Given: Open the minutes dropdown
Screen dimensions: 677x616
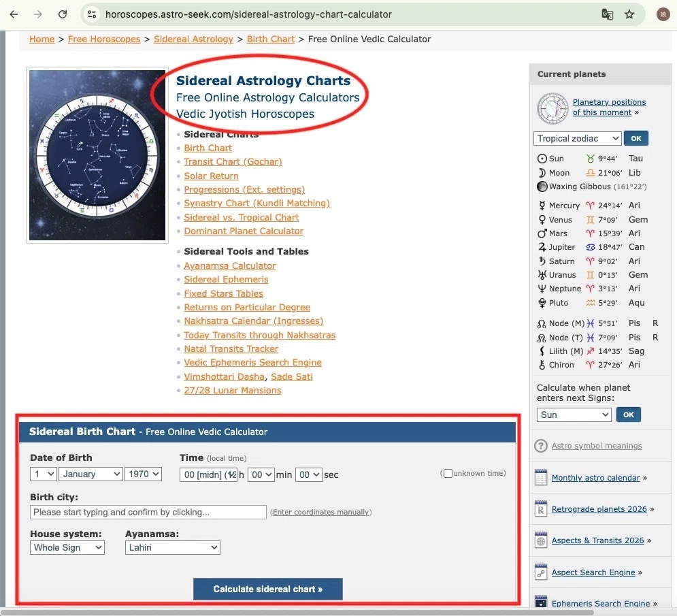Looking at the screenshot, I should 261,474.
